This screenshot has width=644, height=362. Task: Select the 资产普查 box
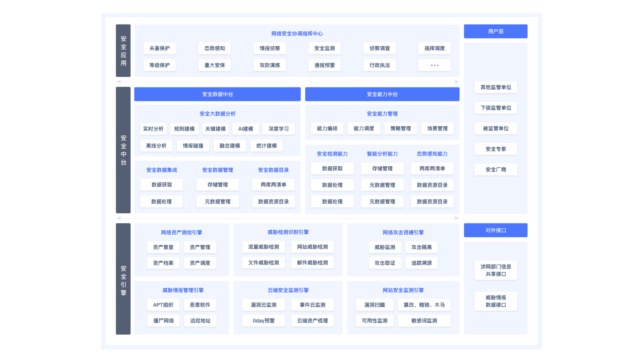click(x=163, y=247)
